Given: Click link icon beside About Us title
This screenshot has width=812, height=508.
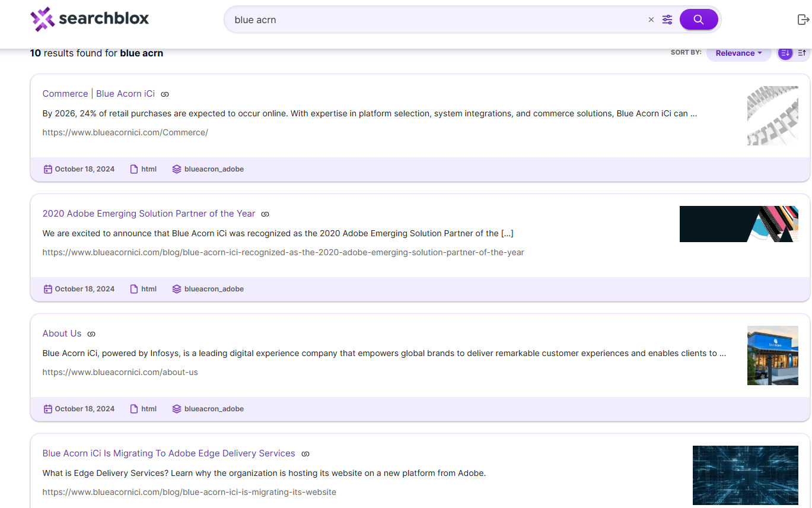Looking at the screenshot, I should click(91, 334).
